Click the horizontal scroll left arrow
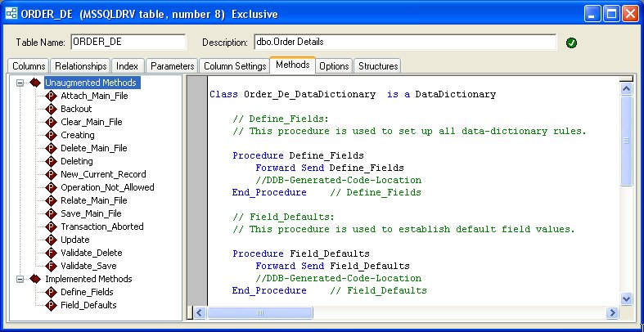 click(200, 313)
